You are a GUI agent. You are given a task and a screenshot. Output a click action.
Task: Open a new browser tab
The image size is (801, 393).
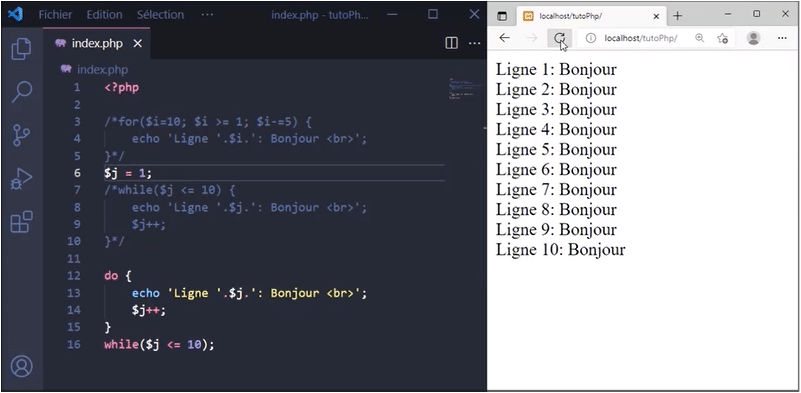[677, 16]
